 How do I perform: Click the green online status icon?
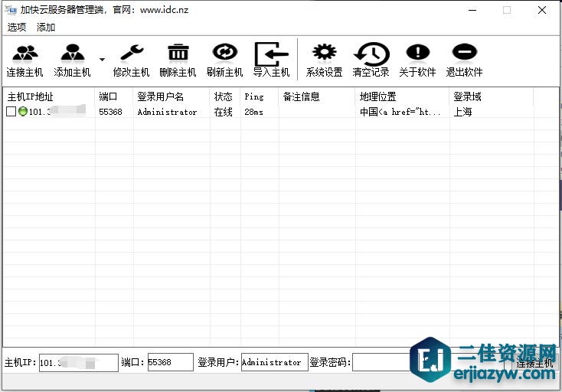23,112
